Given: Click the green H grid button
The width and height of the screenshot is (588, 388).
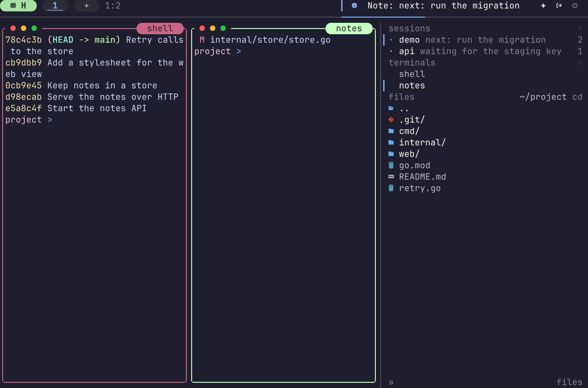Looking at the screenshot, I should point(18,6).
